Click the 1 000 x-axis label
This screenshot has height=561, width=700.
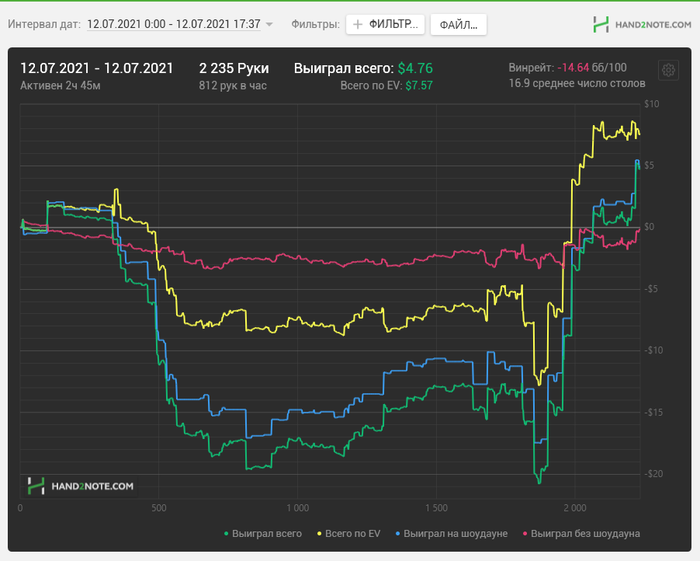coord(298,508)
